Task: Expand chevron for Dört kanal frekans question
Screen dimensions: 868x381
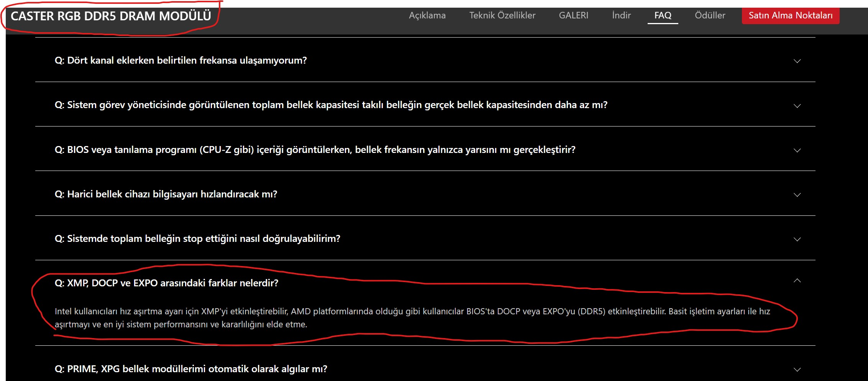Action: pos(797,61)
